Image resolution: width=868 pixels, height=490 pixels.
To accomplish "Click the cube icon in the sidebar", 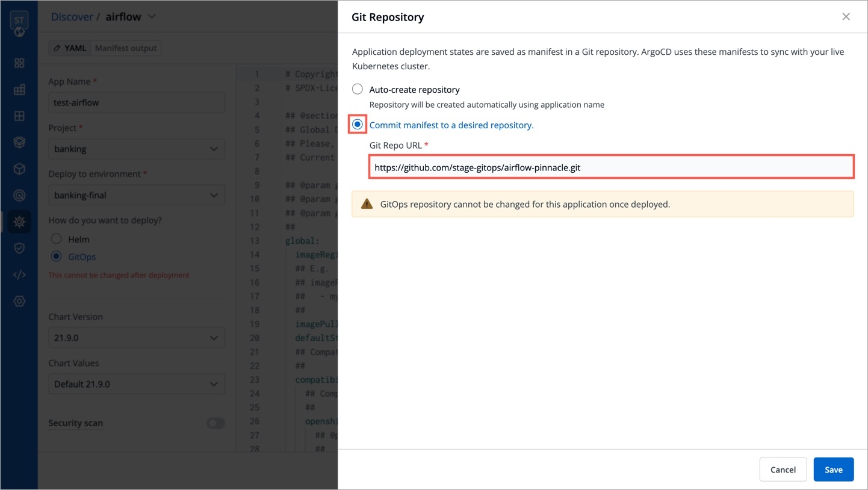I will pos(19,169).
